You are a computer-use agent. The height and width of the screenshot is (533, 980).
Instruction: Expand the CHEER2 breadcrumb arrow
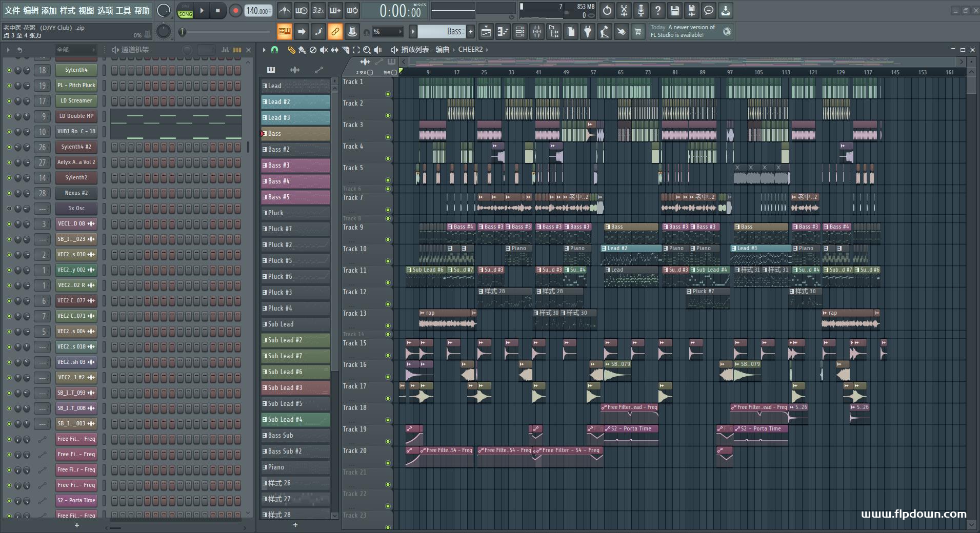[487, 50]
